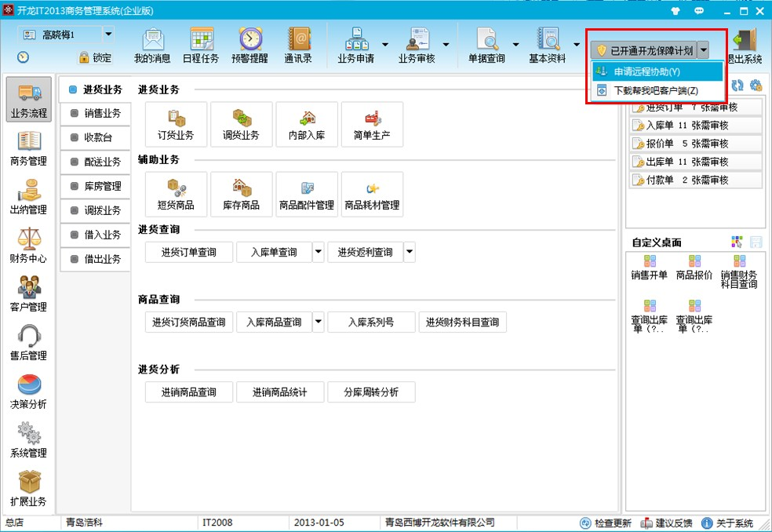Open 销售开单 desktop shortcut

[650, 268]
